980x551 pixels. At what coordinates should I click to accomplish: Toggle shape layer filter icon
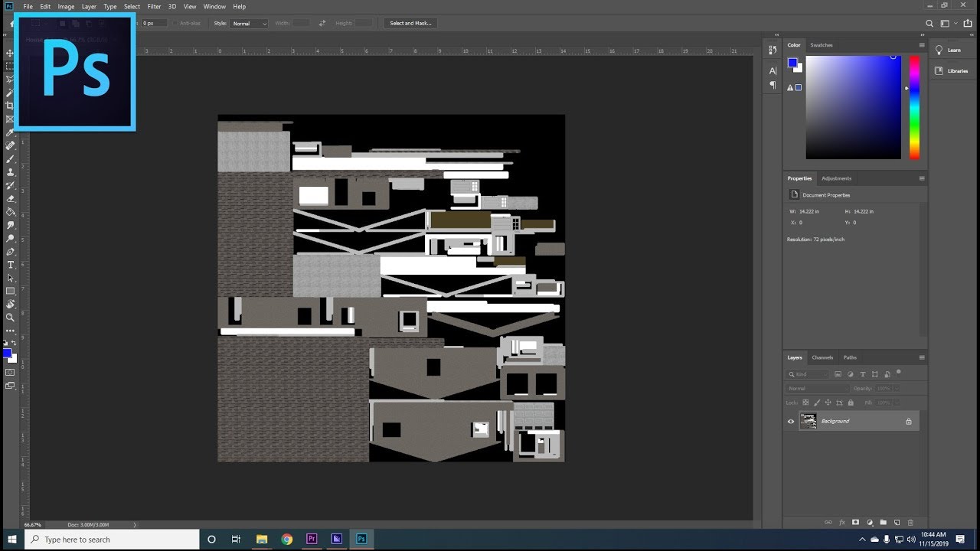pyautogui.click(x=875, y=374)
